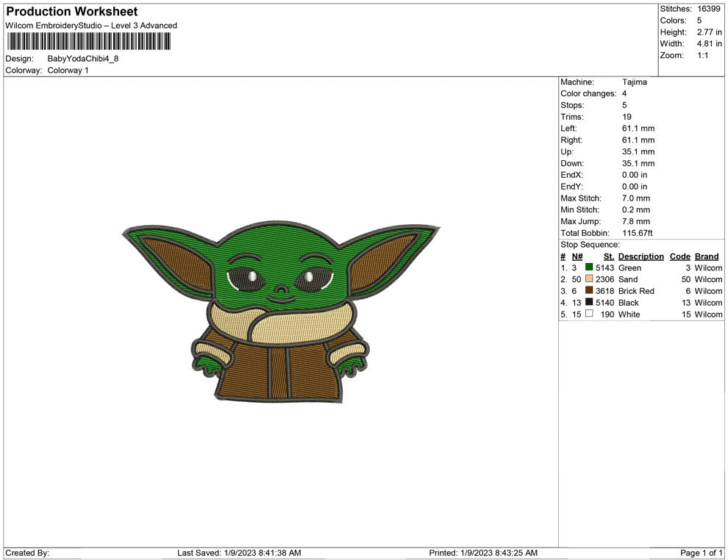
Task: Click the Tajima machine value
Action: (634, 82)
